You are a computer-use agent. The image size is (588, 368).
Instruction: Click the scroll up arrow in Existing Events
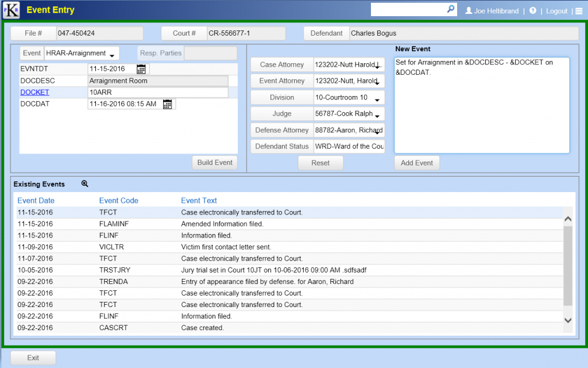[568, 219]
